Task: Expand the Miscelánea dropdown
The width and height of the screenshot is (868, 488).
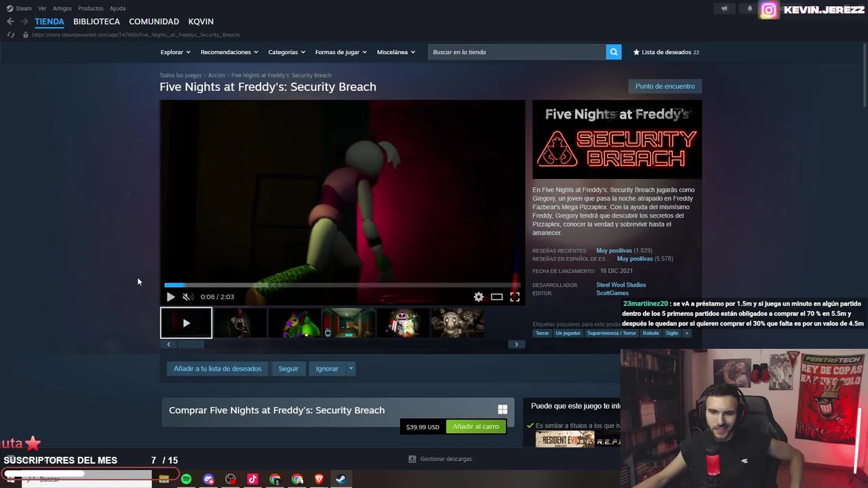Action: [395, 52]
